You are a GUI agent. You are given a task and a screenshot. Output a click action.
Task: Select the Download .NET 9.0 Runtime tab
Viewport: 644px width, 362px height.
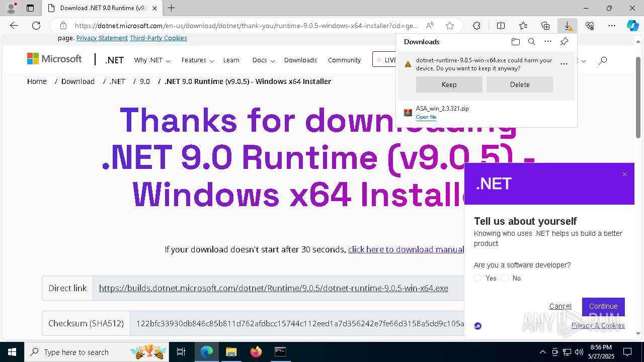(102, 8)
